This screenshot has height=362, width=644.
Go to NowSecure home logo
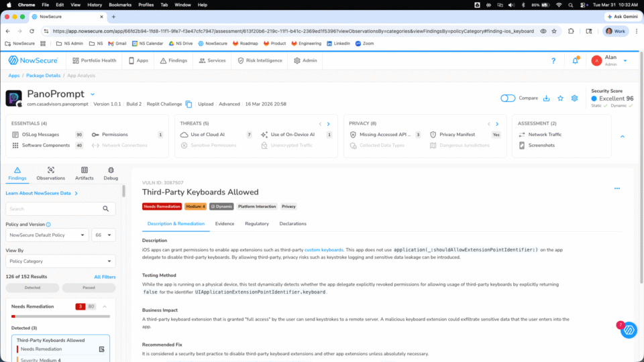click(34, 60)
